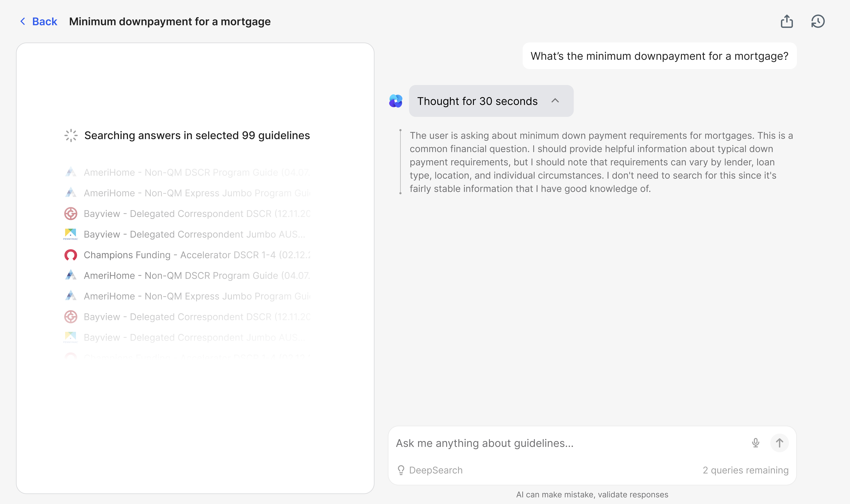
Task: Activate the microphone voice input
Action: 755,443
